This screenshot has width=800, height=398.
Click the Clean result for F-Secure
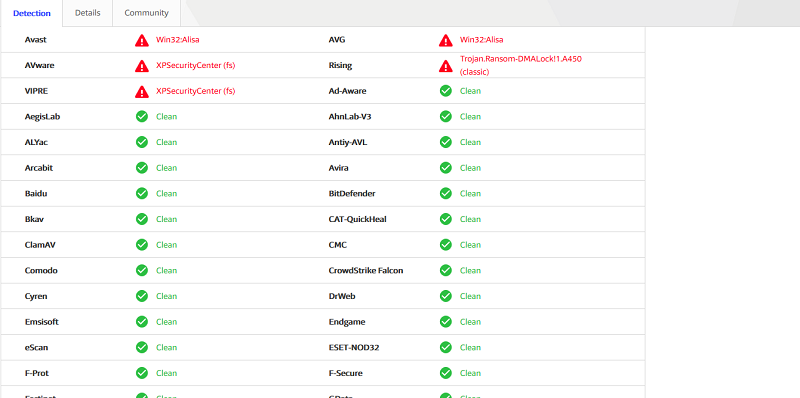tap(470, 373)
